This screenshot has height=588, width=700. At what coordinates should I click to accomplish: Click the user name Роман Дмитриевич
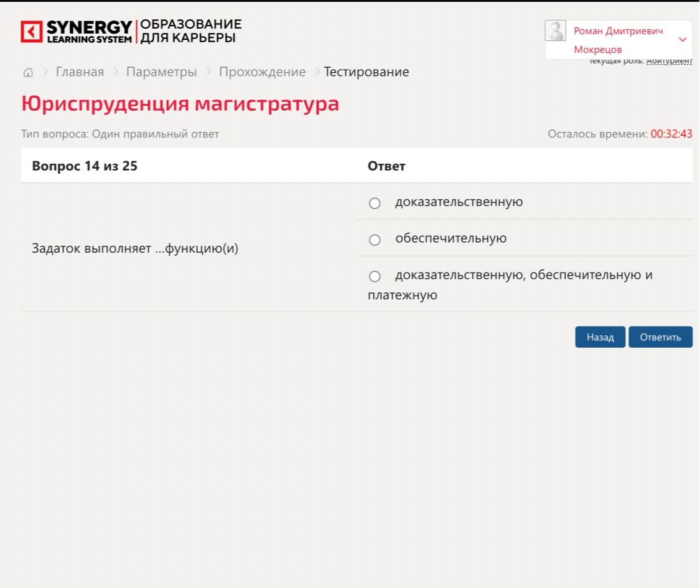(618, 31)
